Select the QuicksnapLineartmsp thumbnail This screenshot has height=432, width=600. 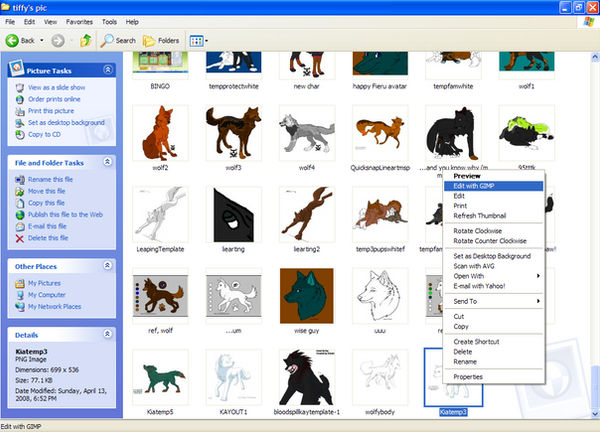pyautogui.click(x=380, y=133)
